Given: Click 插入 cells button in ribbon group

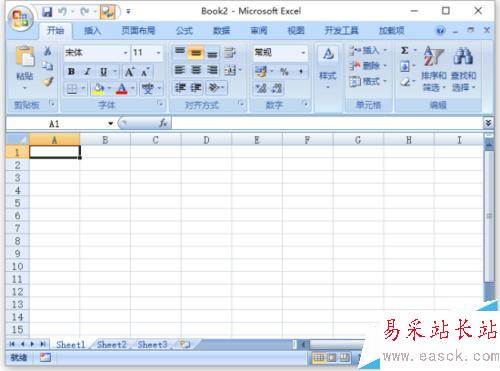Looking at the screenshot, I should 368,50.
